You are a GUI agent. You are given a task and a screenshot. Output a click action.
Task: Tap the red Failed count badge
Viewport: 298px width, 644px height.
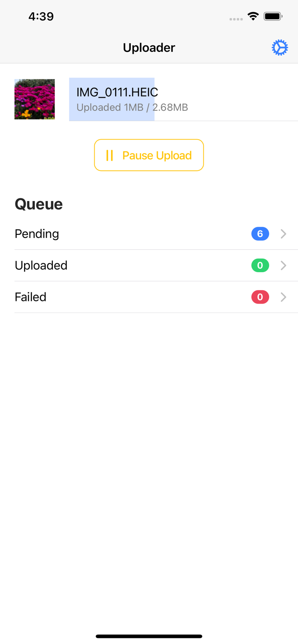[260, 297]
